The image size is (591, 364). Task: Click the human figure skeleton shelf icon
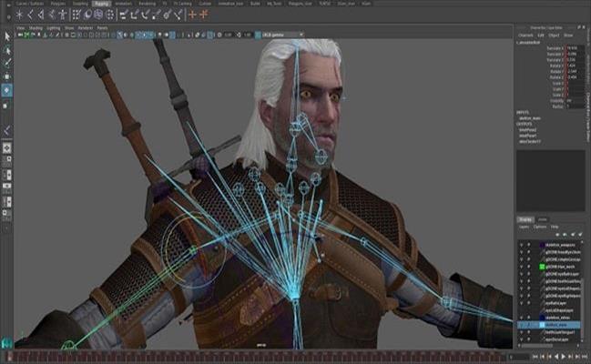coord(62,15)
